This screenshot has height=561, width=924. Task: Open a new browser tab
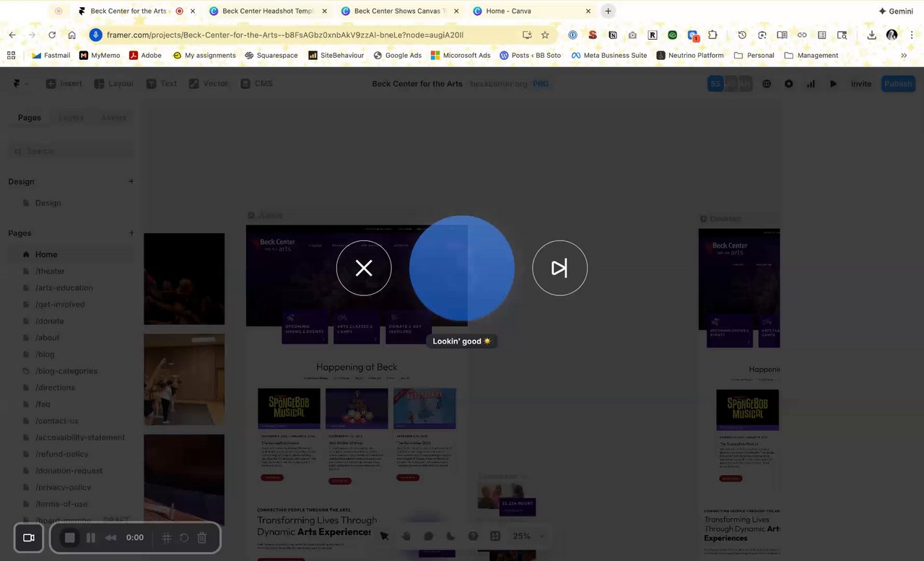pos(608,11)
